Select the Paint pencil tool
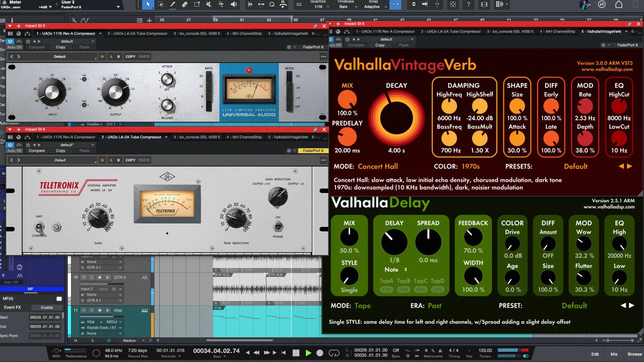Screen dimensions: 644x362 (172, 4)
